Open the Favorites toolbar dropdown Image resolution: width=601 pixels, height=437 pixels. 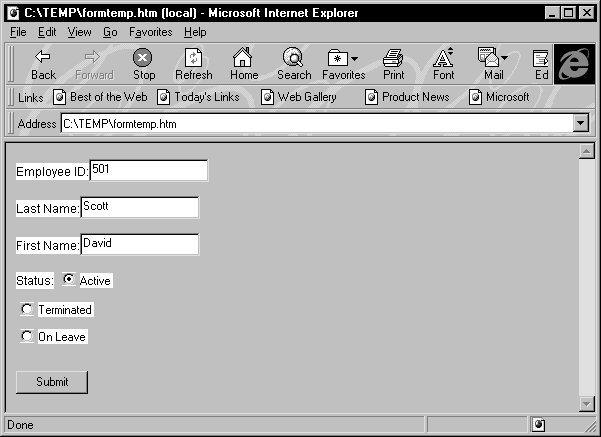tap(343, 58)
